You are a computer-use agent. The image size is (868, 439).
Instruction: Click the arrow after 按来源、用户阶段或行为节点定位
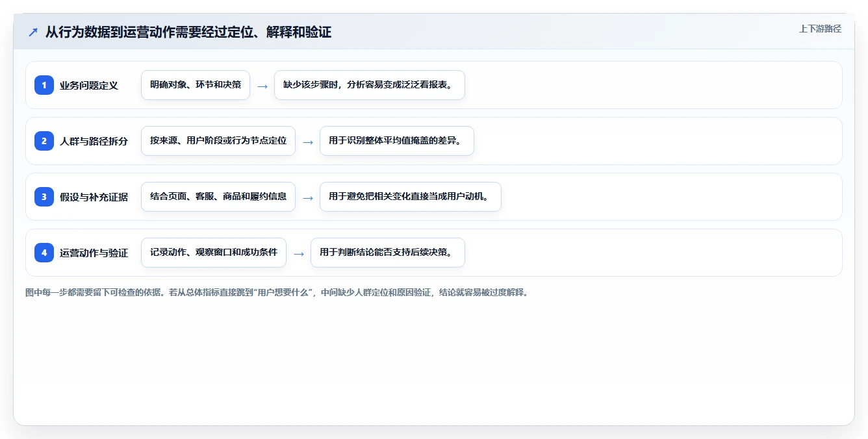308,142
